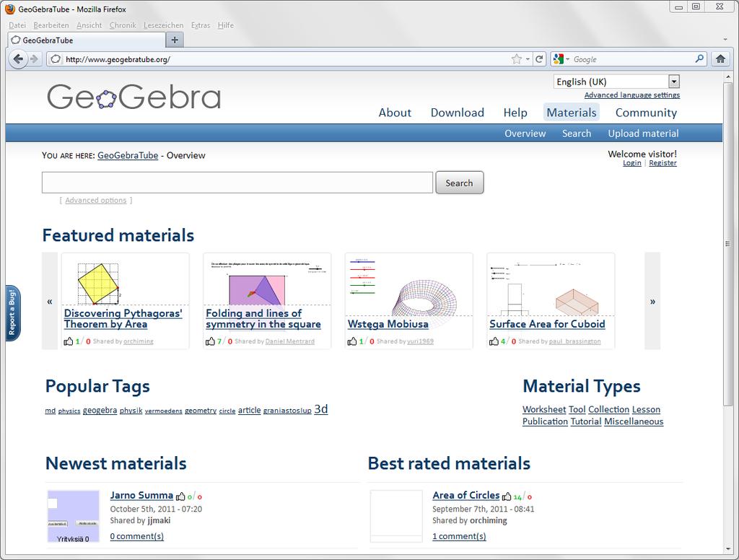
Task: Open Surface Area for Cuboid title link
Action: [x=547, y=324]
